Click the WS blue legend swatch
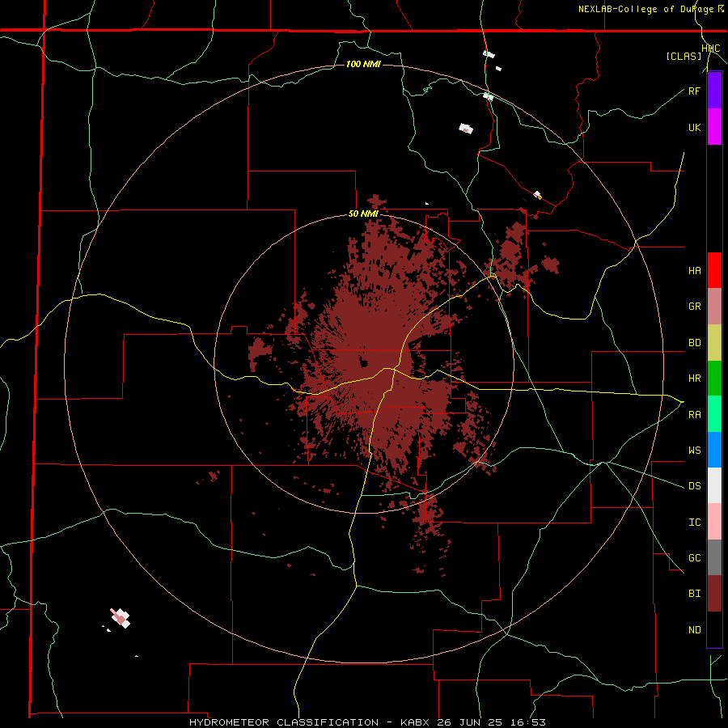 tap(714, 450)
